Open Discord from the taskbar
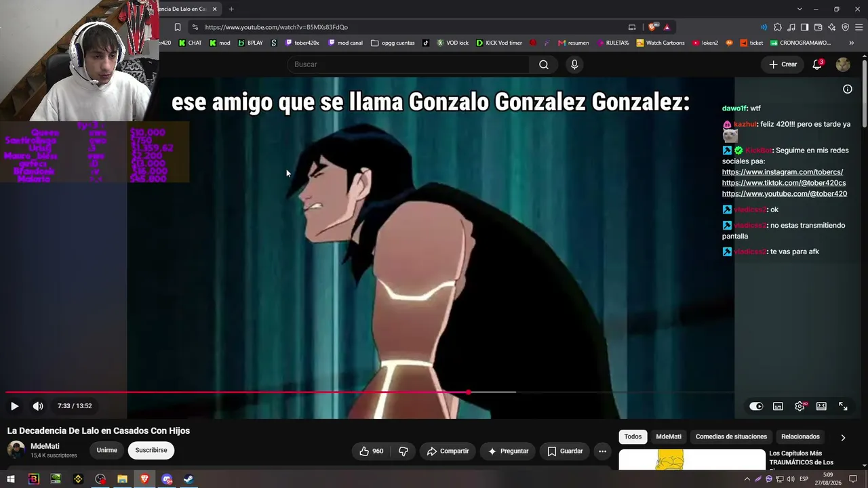The height and width of the screenshot is (488, 868). (x=167, y=479)
